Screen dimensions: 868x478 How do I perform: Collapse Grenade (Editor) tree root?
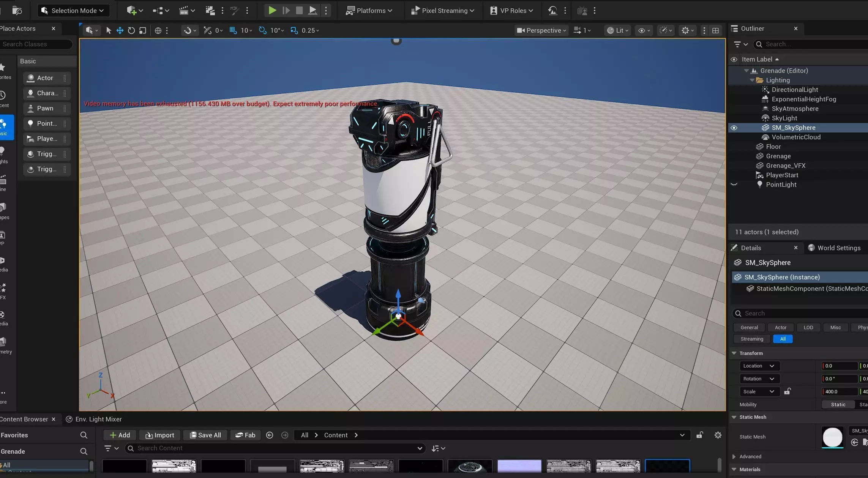(x=746, y=71)
